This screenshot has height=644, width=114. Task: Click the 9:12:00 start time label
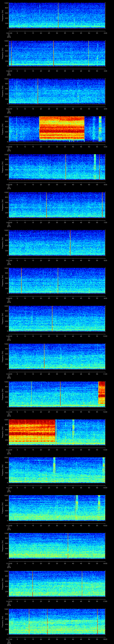tap(9, 450)
